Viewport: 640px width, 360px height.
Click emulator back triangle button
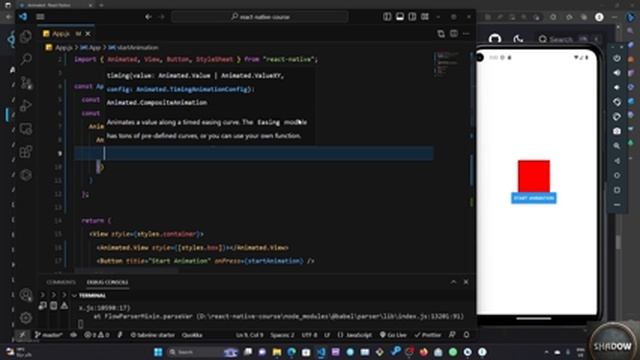pos(617,161)
